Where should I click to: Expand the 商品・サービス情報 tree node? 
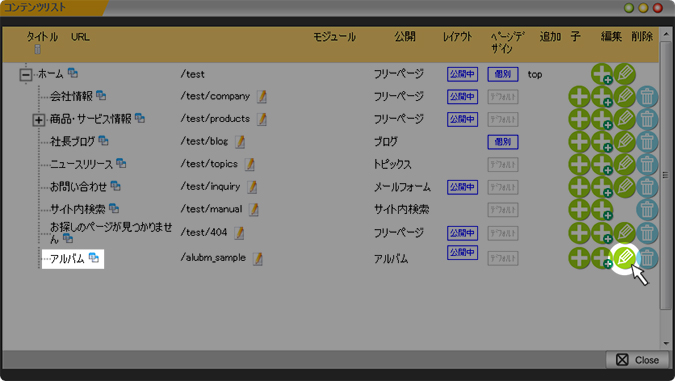[x=39, y=120]
